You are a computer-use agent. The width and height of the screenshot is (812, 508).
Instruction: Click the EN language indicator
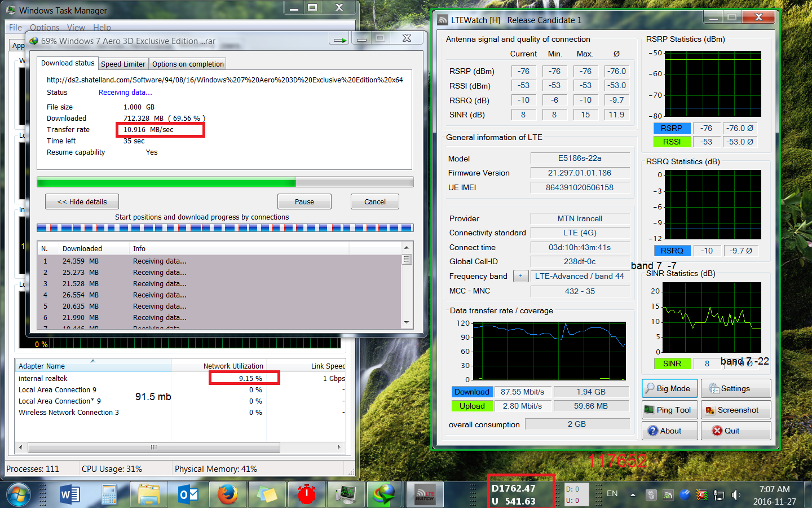[612, 493]
